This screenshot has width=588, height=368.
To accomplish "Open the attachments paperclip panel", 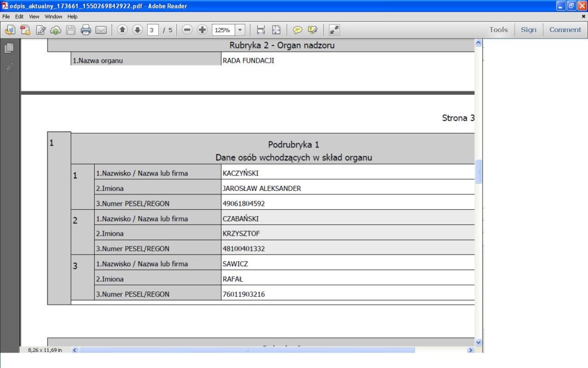I will [x=9, y=68].
